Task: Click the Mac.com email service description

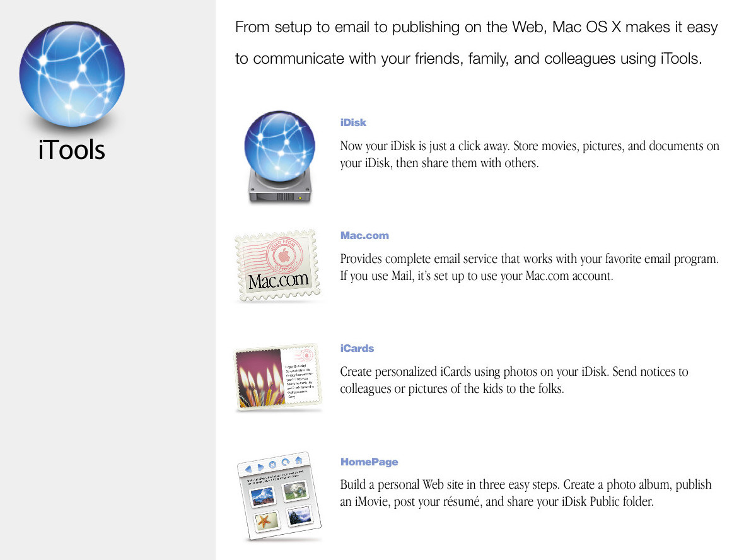Action: click(x=529, y=267)
